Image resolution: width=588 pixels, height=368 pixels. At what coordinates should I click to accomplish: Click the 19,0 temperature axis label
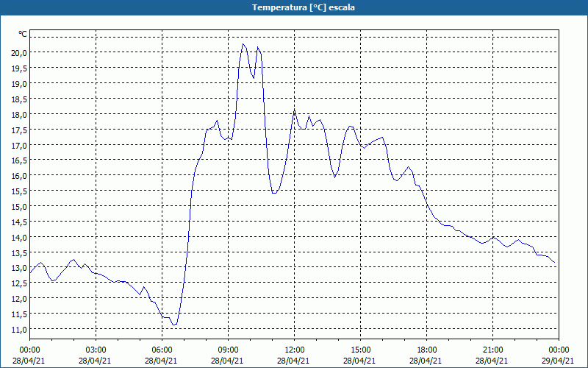[19, 84]
